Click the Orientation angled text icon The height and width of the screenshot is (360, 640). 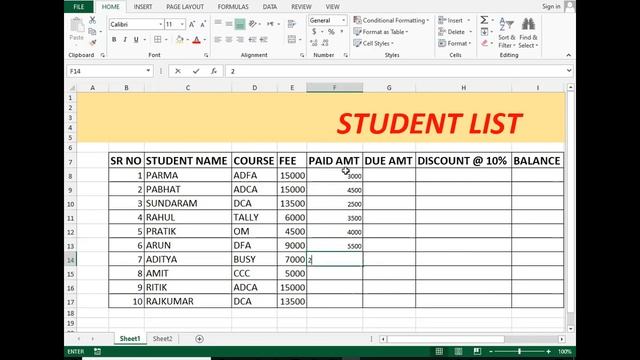pyautogui.click(x=253, y=24)
